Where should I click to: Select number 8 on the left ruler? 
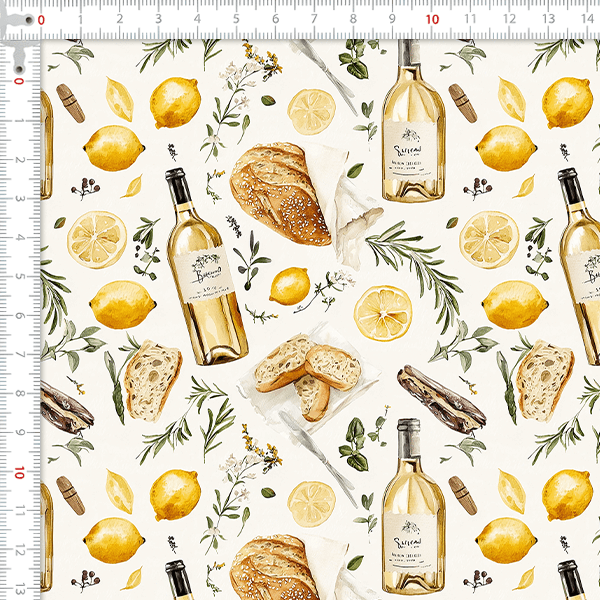tap(20, 393)
